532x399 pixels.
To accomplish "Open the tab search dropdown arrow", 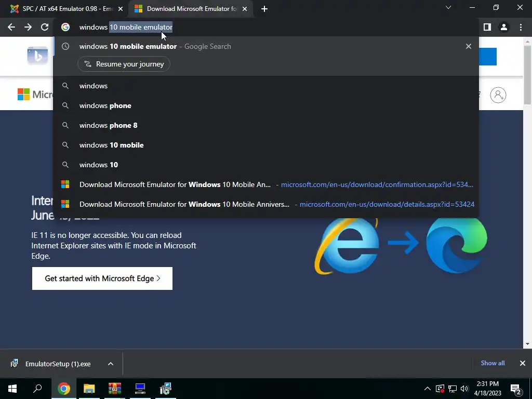I will [x=448, y=7].
